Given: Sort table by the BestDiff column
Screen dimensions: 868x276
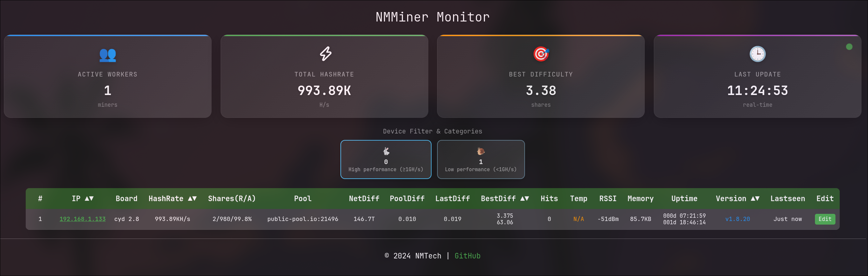Looking at the screenshot, I should tap(504, 199).
